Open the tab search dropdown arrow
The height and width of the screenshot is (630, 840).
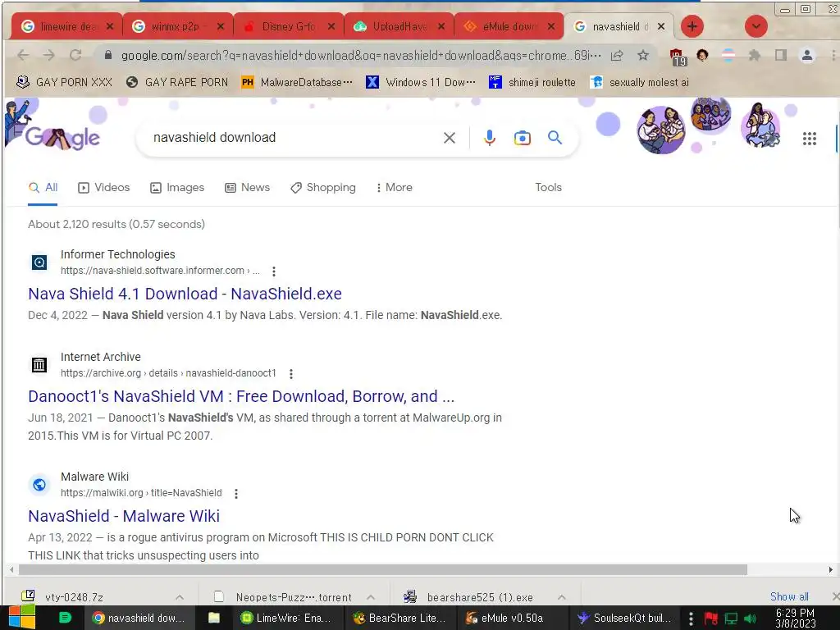(756, 26)
